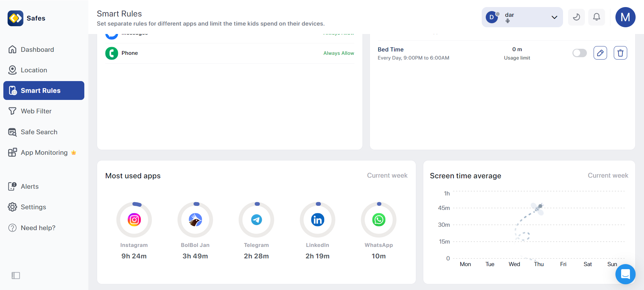Click the Screen time average heading
Image resolution: width=644 pixels, height=290 pixels.
coord(465,176)
